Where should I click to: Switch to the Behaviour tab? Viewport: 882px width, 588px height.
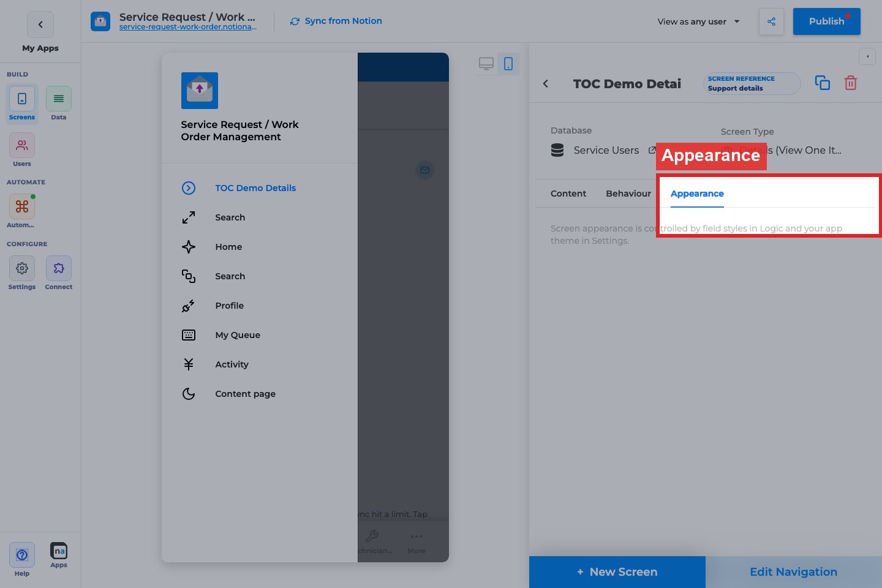click(628, 194)
